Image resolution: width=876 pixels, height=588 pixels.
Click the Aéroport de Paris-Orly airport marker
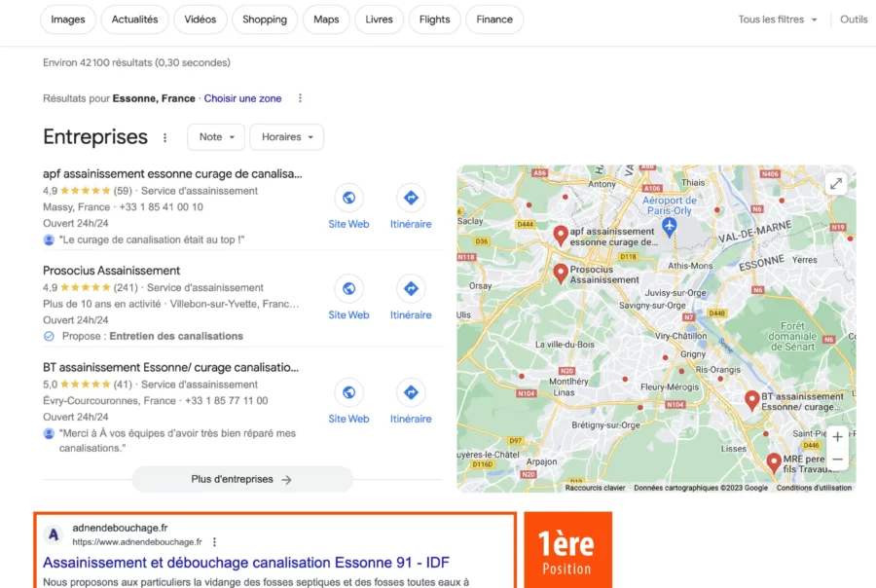[x=669, y=226]
